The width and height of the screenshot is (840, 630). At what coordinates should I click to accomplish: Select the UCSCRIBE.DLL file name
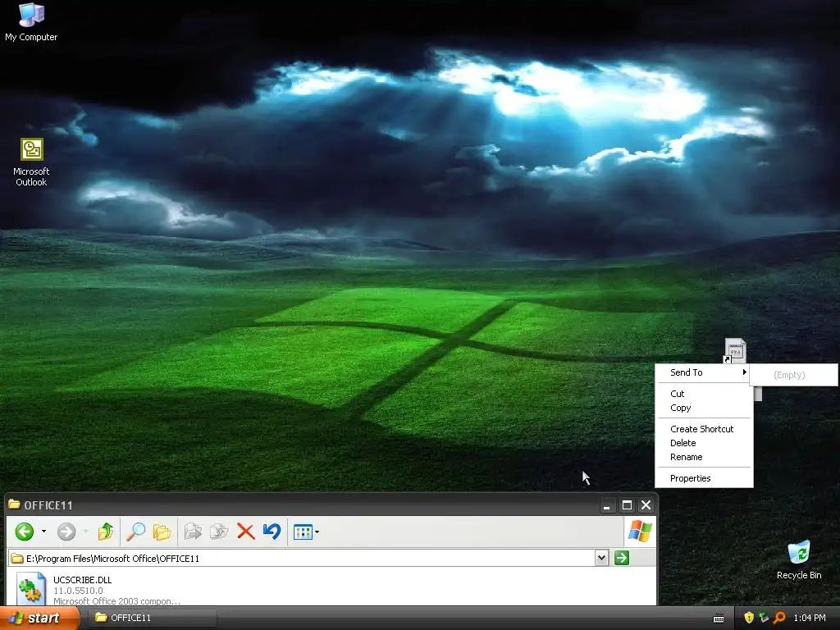click(83, 579)
